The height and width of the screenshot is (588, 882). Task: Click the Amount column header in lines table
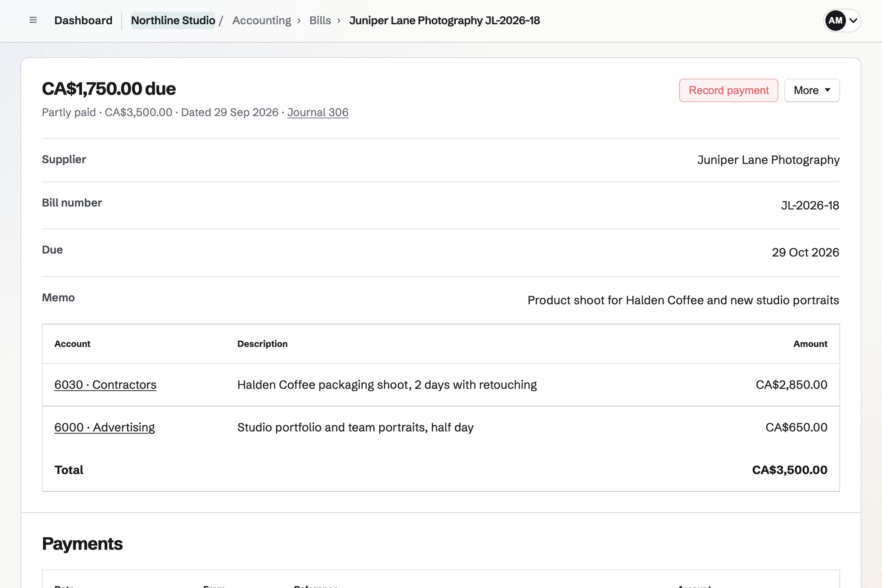[810, 344]
